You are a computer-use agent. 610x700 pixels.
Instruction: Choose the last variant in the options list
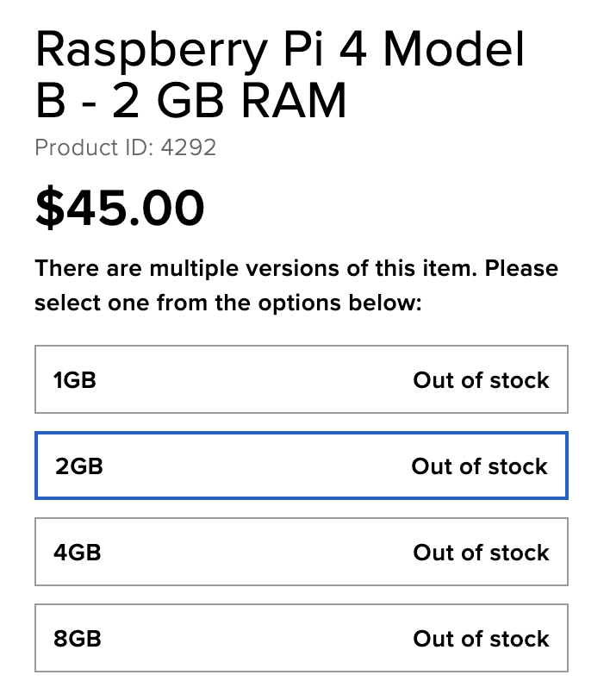(302, 638)
